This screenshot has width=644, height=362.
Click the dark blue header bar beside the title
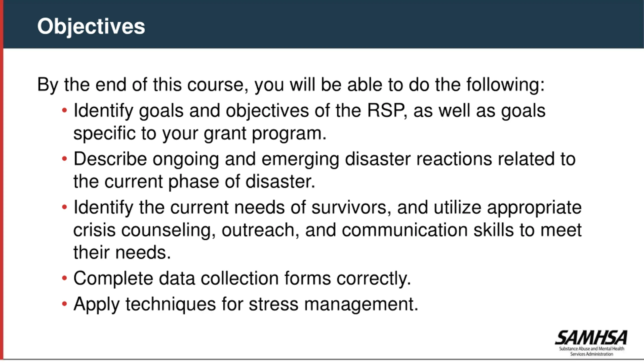[x=377, y=24]
